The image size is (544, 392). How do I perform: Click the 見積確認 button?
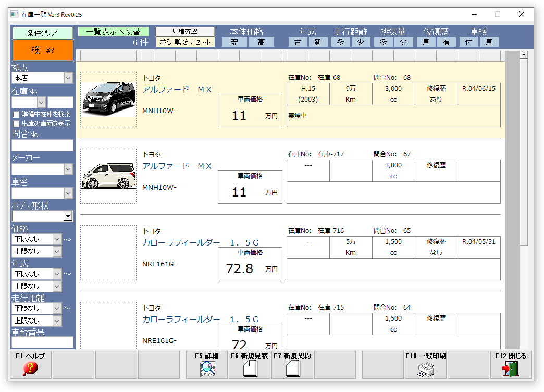(x=185, y=32)
